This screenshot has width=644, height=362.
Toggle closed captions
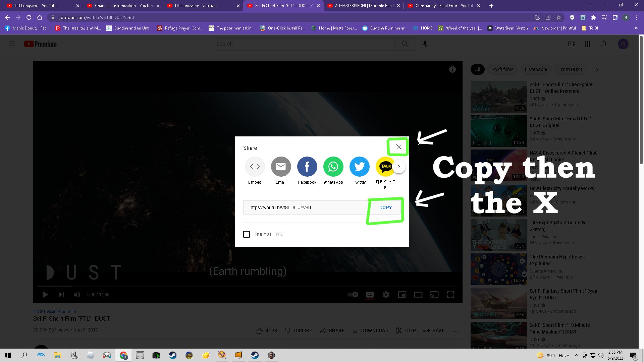370,295
